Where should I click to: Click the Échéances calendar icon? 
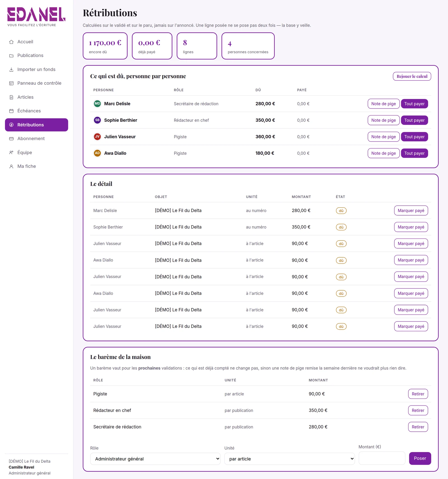(x=11, y=111)
